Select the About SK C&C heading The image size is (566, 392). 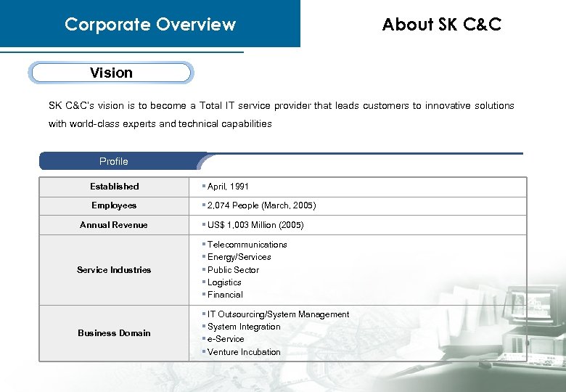point(442,24)
